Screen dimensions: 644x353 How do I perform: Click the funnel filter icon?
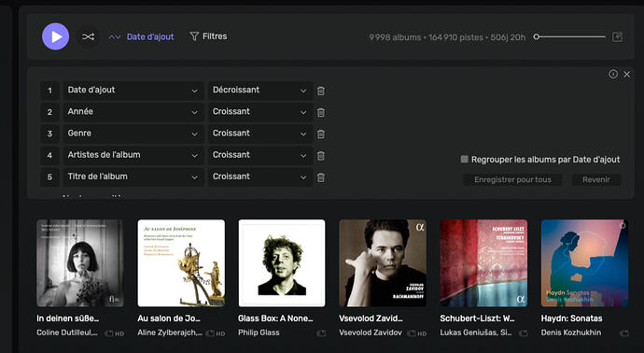pyautogui.click(x=194, y=36)
